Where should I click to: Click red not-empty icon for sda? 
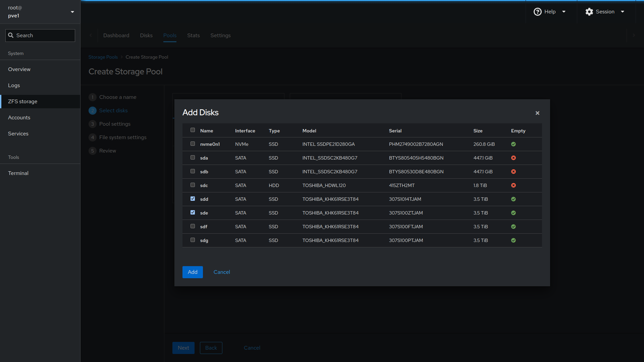pyautogui.click(x=513, y=158)
